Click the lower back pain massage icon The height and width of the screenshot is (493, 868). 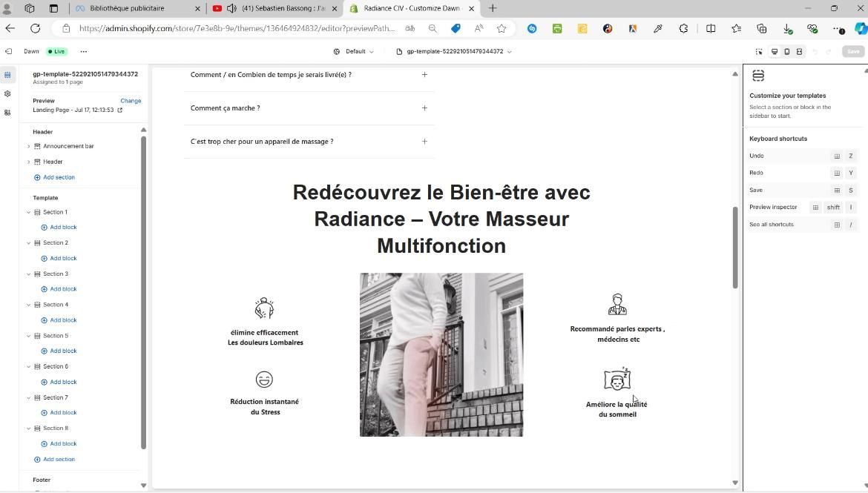(x=264, y=308)
